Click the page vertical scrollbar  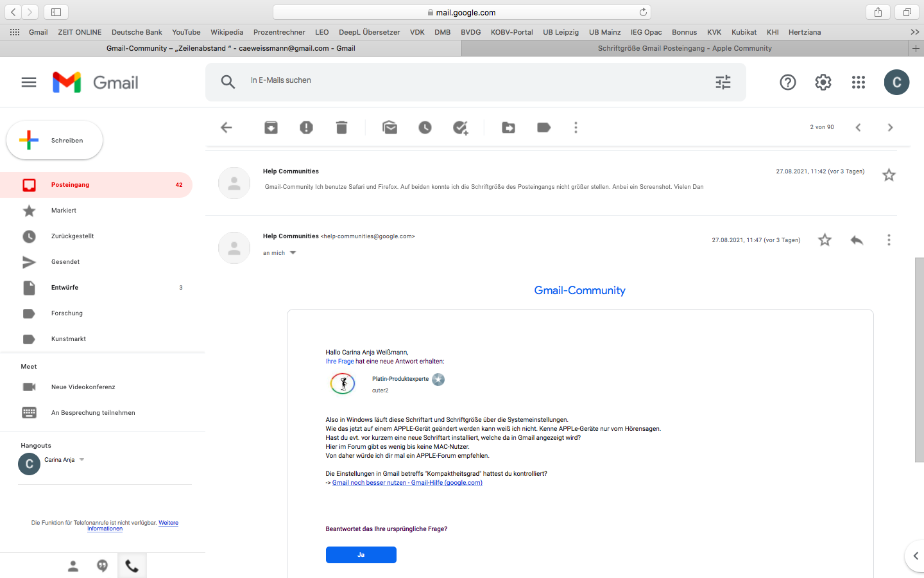(919, 360)
